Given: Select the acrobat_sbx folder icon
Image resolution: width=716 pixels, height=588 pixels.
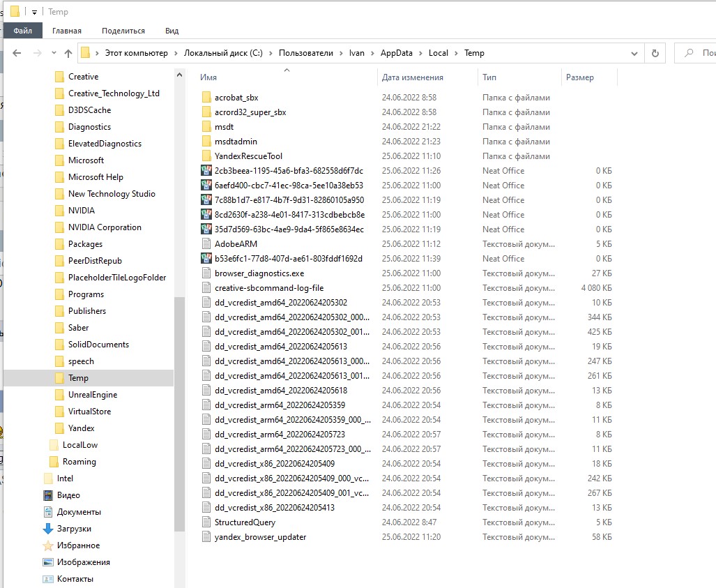Looking at the screenshot, I should (206, 98).
